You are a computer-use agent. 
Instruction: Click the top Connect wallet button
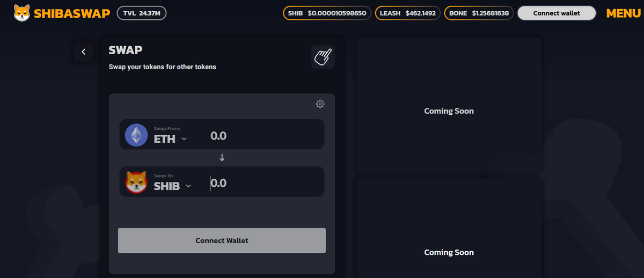[557, 13]
